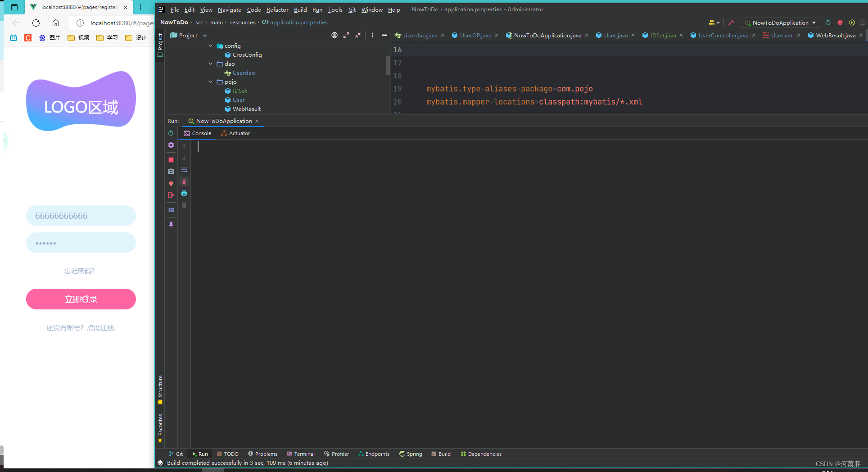
Task: Open the Terminal tool window
Action: click(301, 454)
